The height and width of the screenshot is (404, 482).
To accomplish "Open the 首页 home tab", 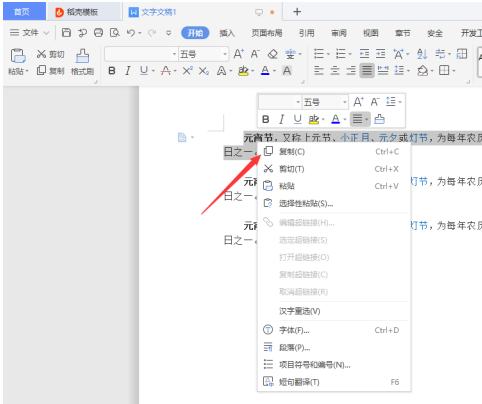I will (x=24, y=12).
